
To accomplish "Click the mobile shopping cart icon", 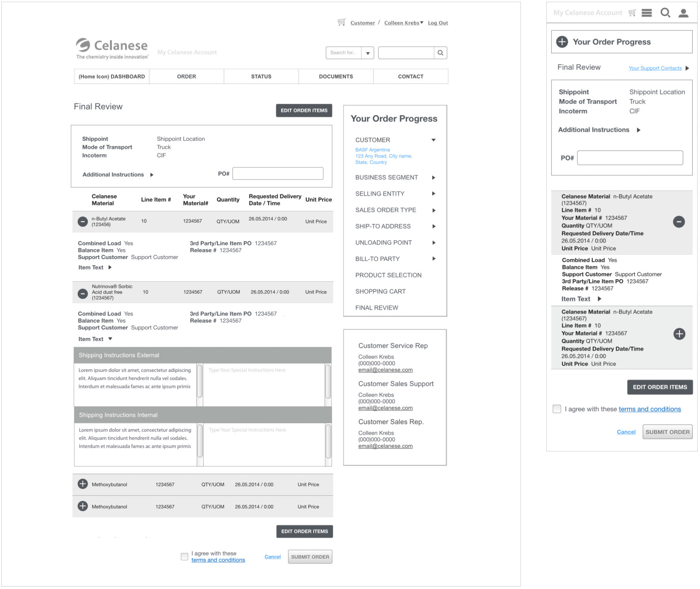I will (x=632, y=13).
